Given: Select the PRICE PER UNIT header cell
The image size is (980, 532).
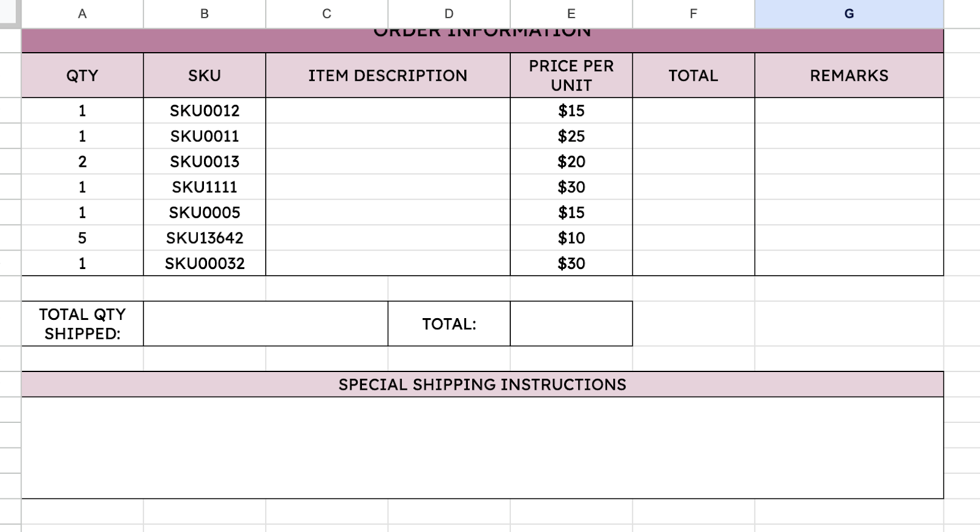Looking at the screenshot, I should (571, 75).
